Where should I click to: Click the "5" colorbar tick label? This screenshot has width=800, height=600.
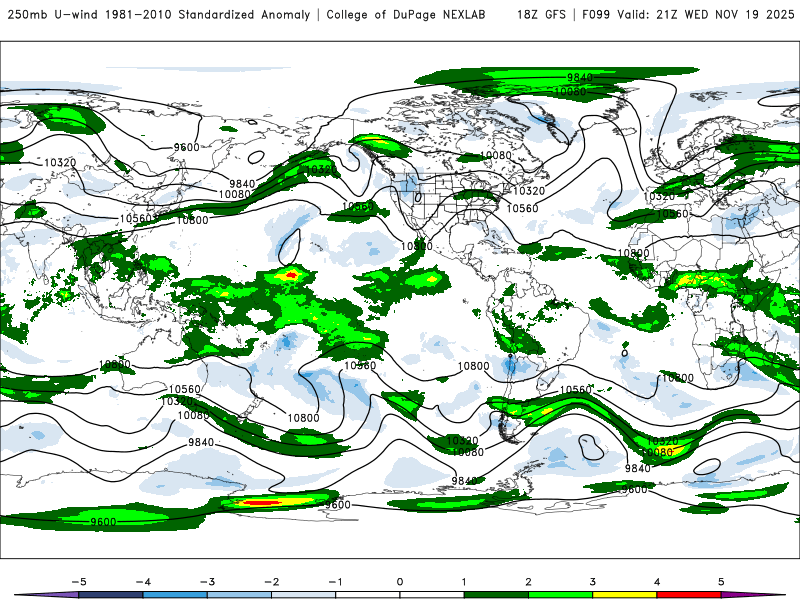click(721, 582)
